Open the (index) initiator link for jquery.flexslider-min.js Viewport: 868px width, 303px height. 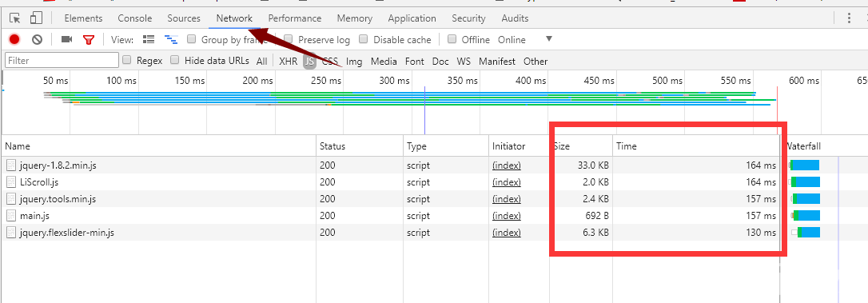[507, 233]
